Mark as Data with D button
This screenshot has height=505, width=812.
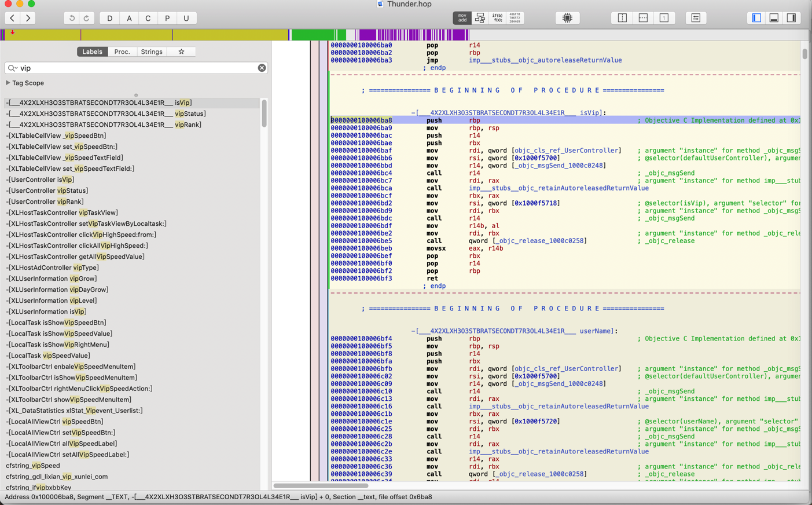(x=109, y=19)
